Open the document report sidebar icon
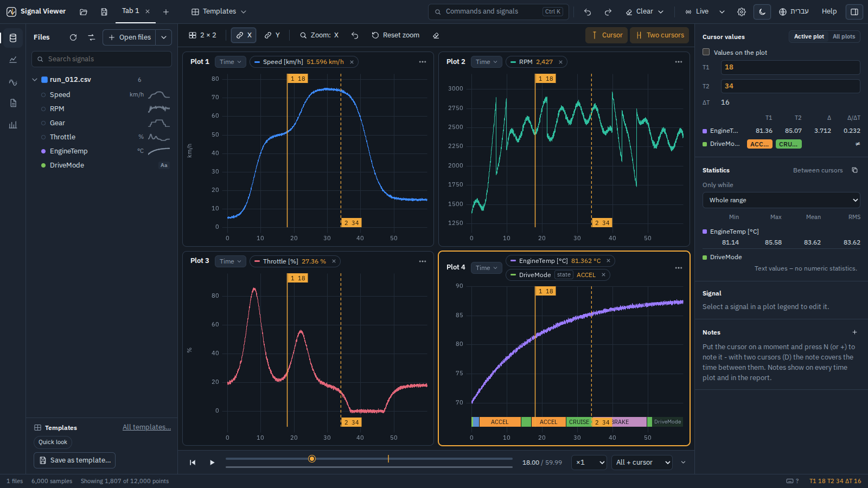Screen dimensions: 868x488 [13, 103]
